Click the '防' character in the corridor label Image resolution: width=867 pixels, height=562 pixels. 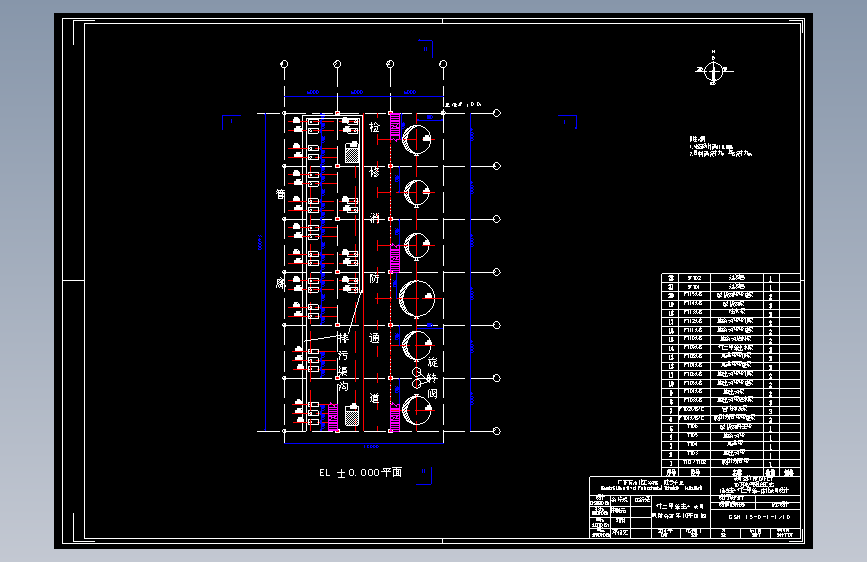tap(374, 278)
